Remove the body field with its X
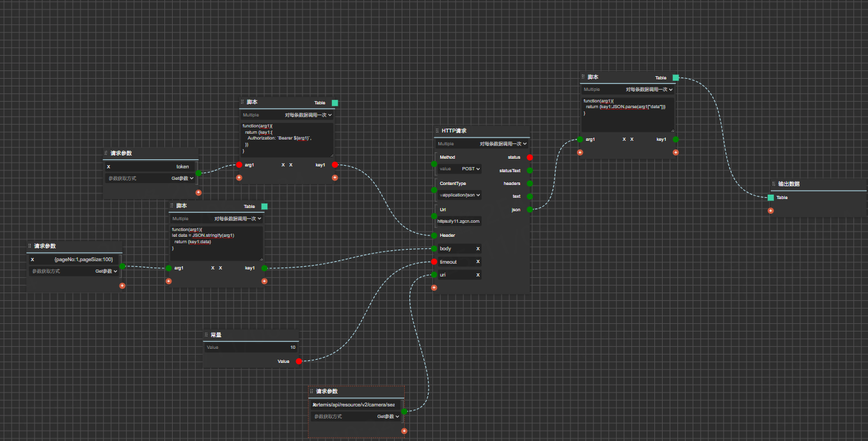 point(478,248)
